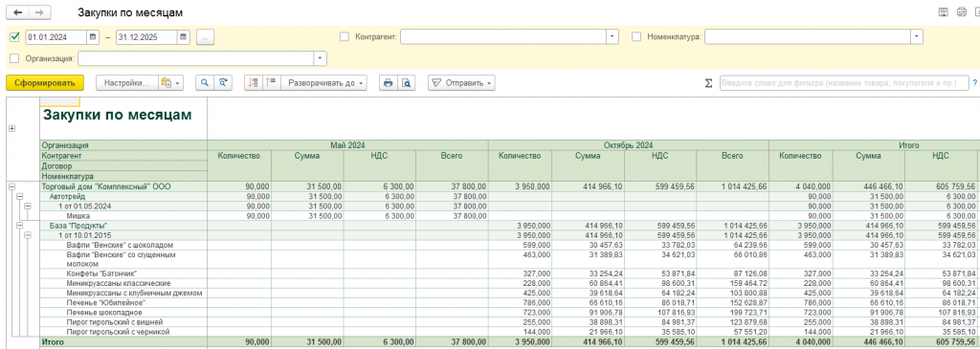This screenshot has width=980, height=349.
Task: Click the Sigma sum icon
Action: [709, 83]
